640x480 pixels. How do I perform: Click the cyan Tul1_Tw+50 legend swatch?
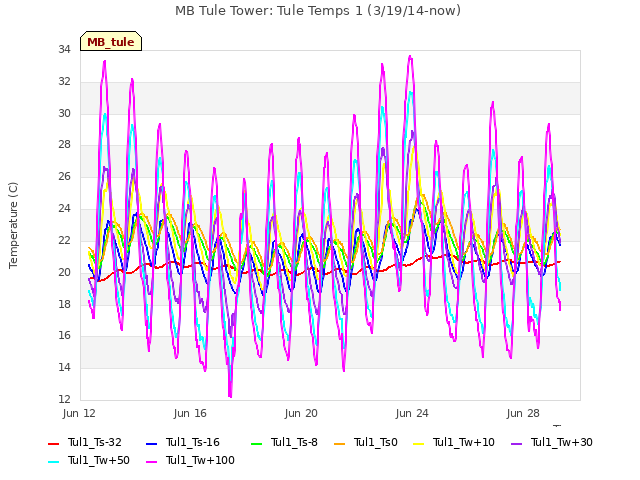53,462
